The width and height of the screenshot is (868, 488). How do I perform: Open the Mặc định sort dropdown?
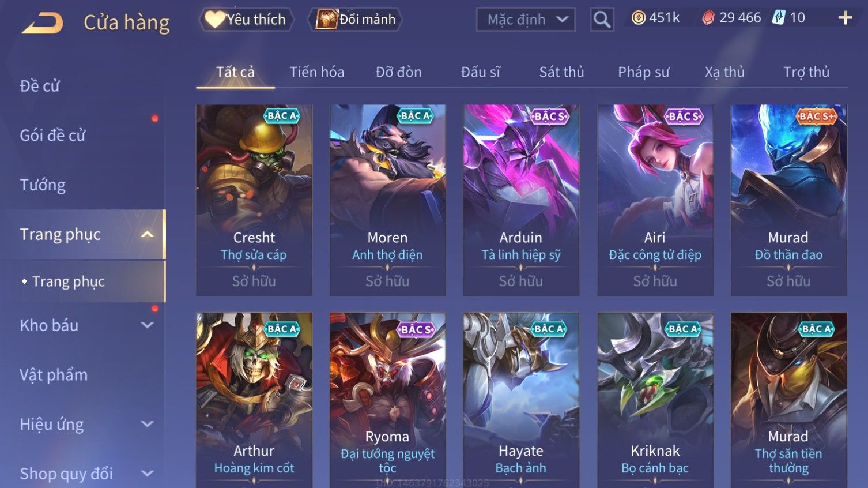[x=526, y=20]
